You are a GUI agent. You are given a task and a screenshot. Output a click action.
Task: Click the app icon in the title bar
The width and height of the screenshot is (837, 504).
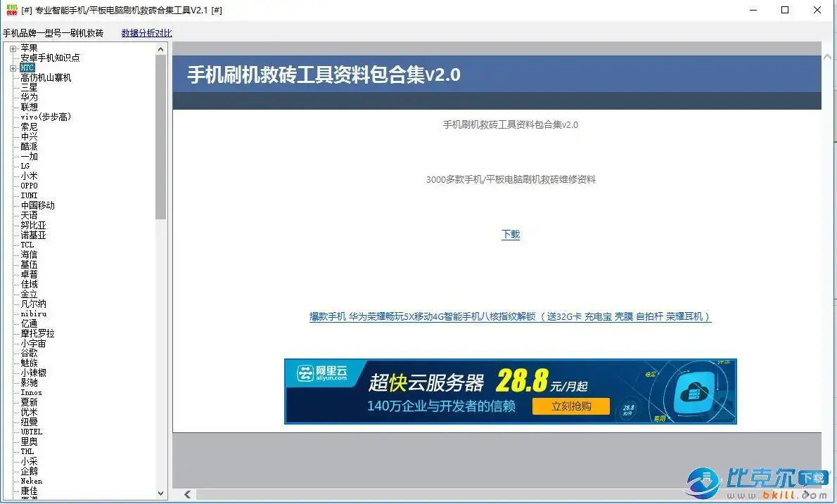(x=12, y=11)
